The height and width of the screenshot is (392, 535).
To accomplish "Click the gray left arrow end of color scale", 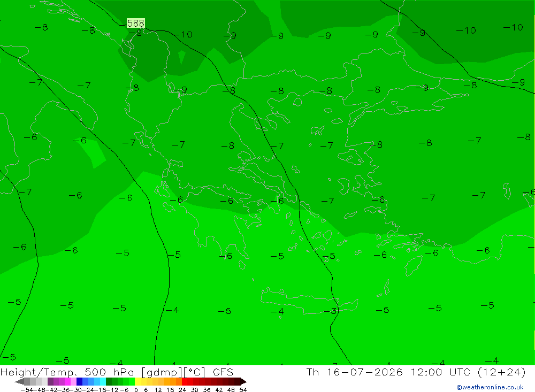I will point(19,381).
